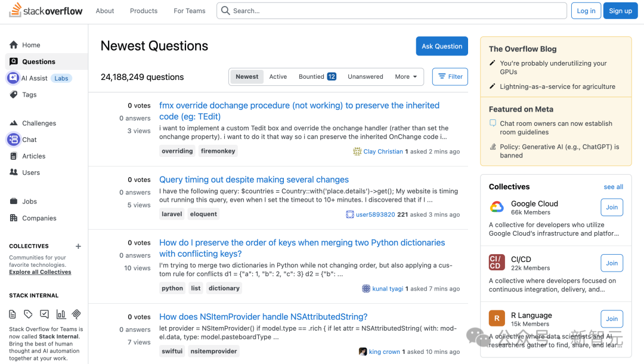Select the Unanswered questions tab

366,77
